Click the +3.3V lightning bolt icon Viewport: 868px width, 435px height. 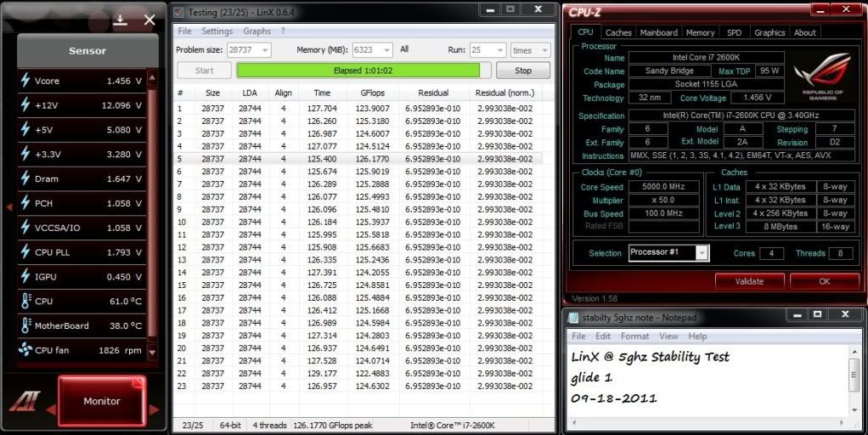[x=25, y=154]
